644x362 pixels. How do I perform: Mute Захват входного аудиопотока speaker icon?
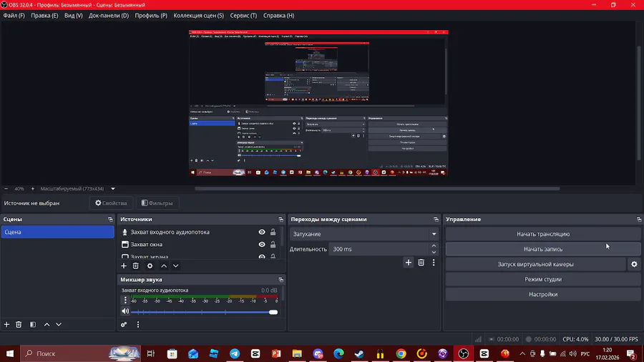125,311
